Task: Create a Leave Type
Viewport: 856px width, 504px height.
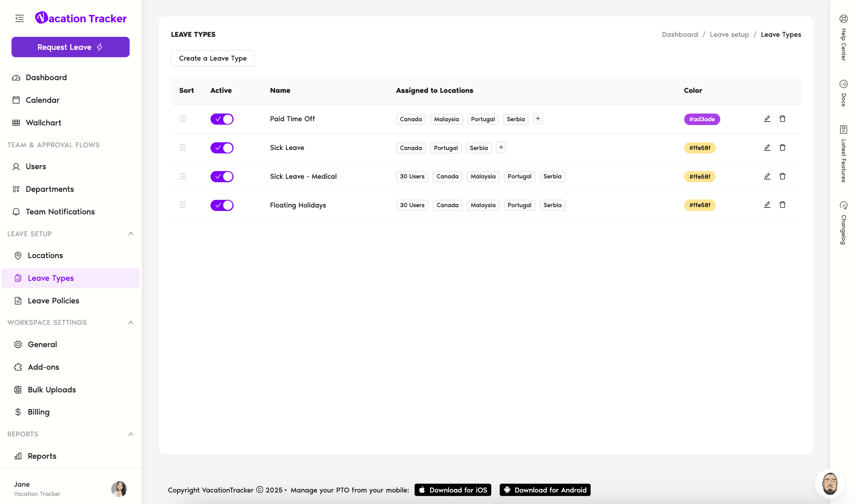Action: 212,58
